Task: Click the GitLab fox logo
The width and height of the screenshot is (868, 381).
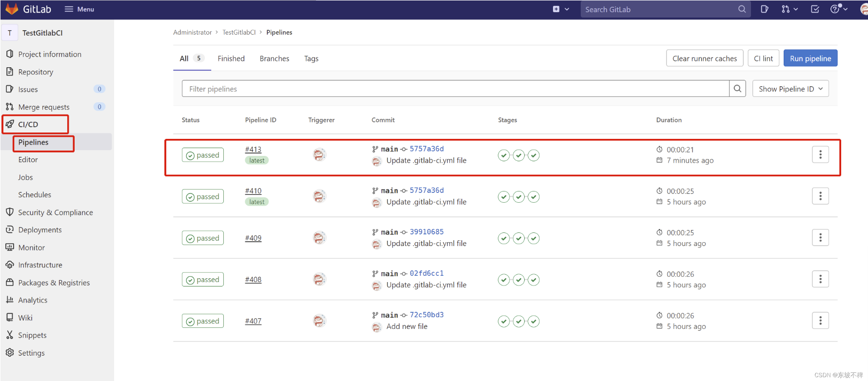Action: coord(12,9)
